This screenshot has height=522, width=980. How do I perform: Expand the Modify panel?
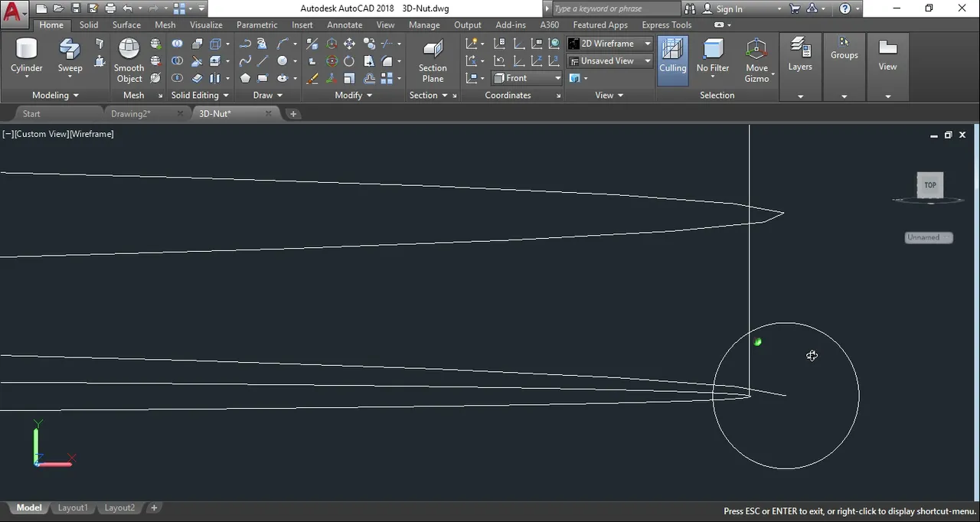(x=353, y=95)
